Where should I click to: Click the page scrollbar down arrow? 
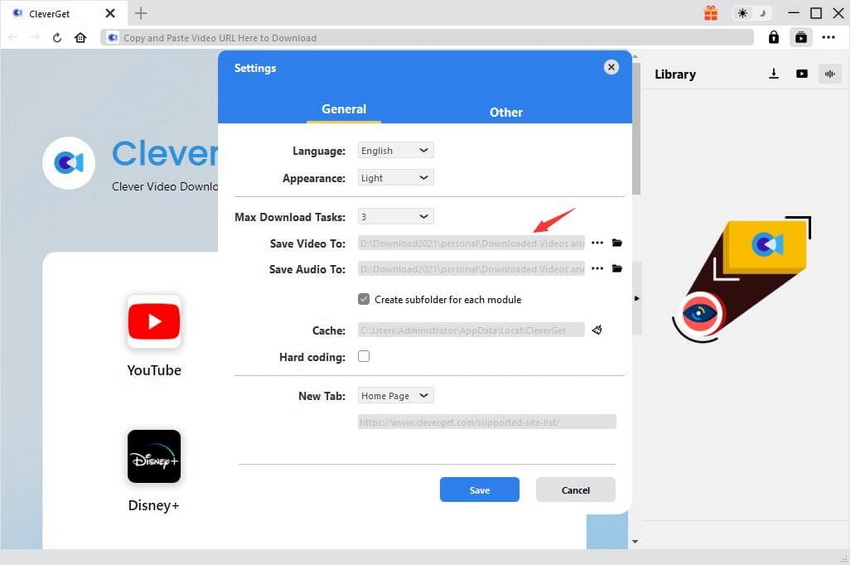(x=635, y=541)
